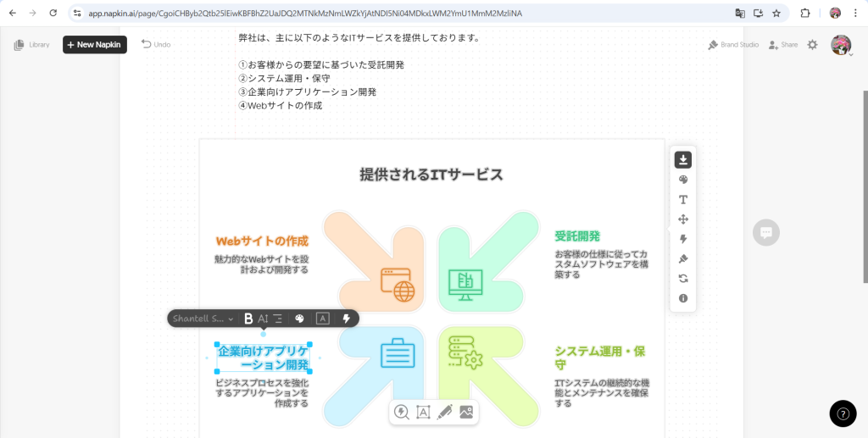Expand the text alignment options

click(277, 319)
